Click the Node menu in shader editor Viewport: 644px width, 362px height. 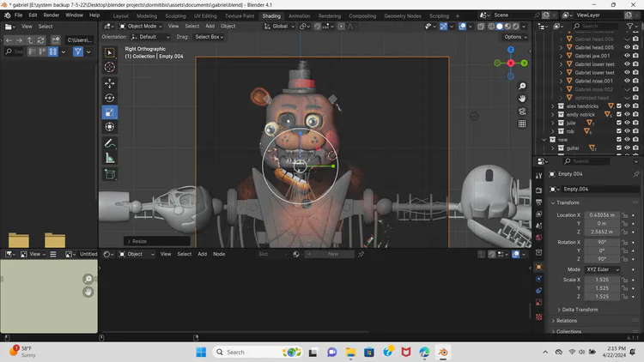coord(219,255)
